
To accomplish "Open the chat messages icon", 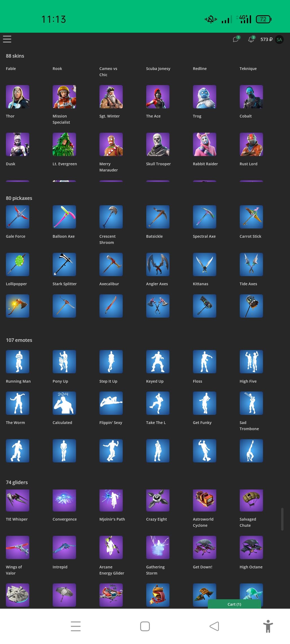I will coord(236,39).
